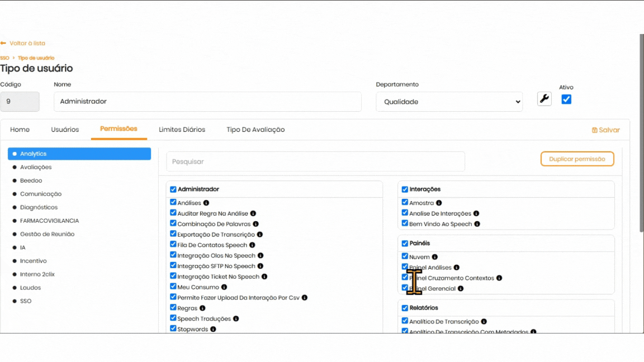Click info icon next to Nuvem

click(x=435, y=257)
